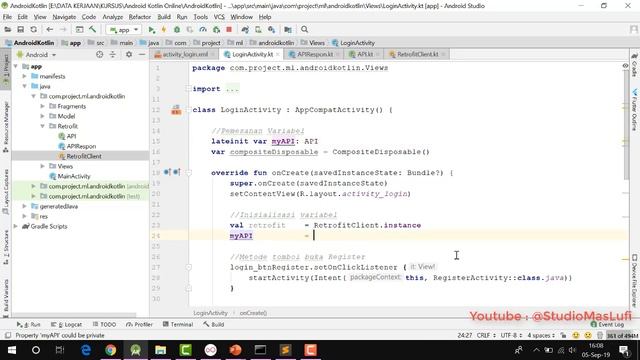The image size is (640, 360).
Task: Open the Android project view dropdown
Action: point(37,55)
